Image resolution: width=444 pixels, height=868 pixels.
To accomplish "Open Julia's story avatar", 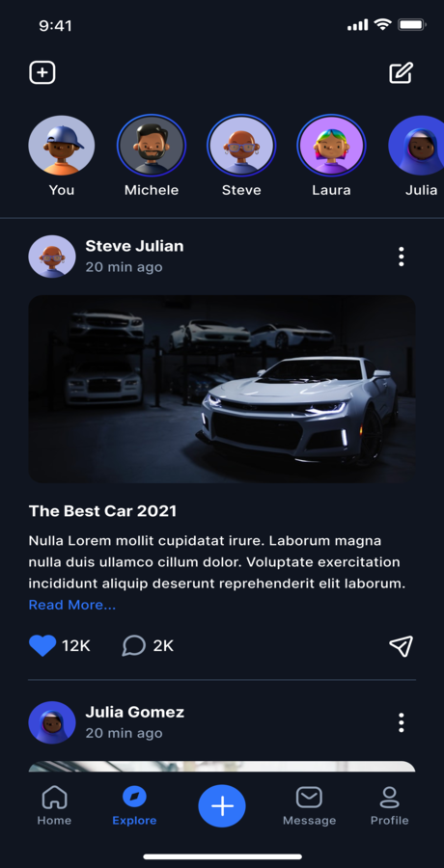I will tap(416, 147).
